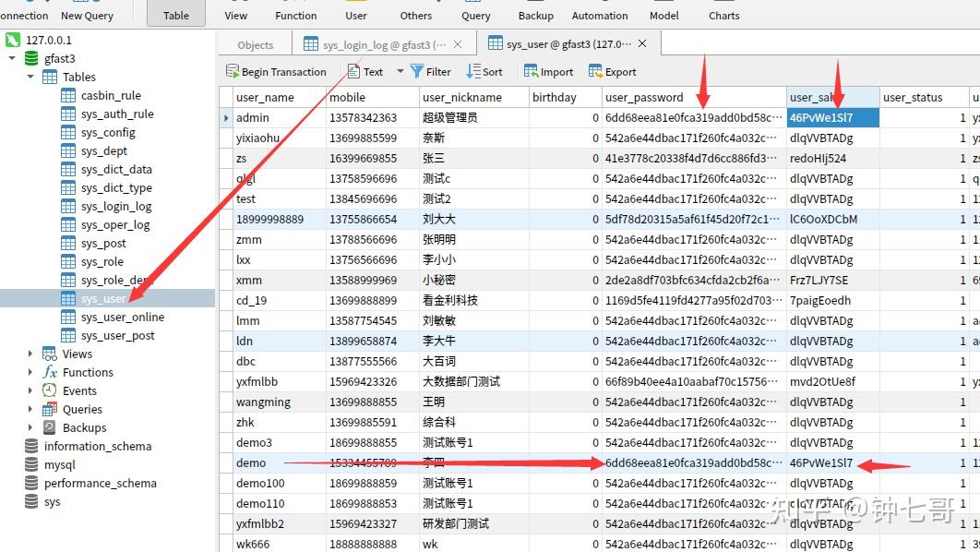This screenshot has height=552, width=980.
Task: Switch to the Objects tab
Action: (x=254, y=43)
